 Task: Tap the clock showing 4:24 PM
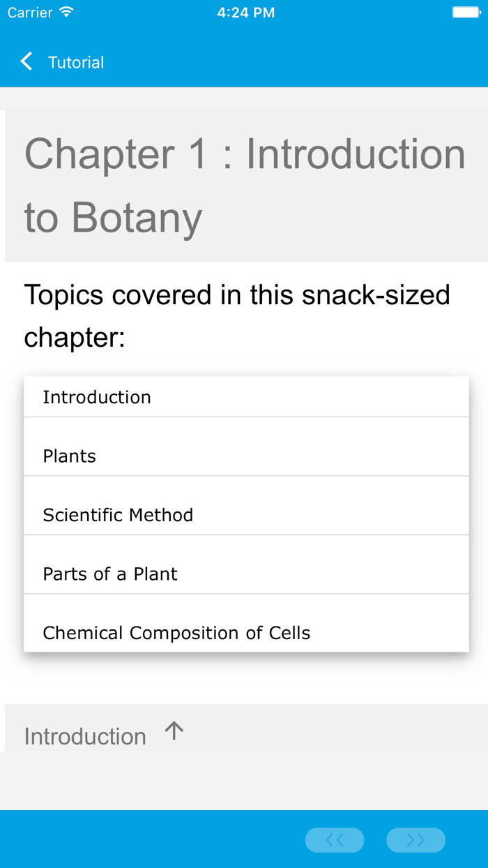246,12
